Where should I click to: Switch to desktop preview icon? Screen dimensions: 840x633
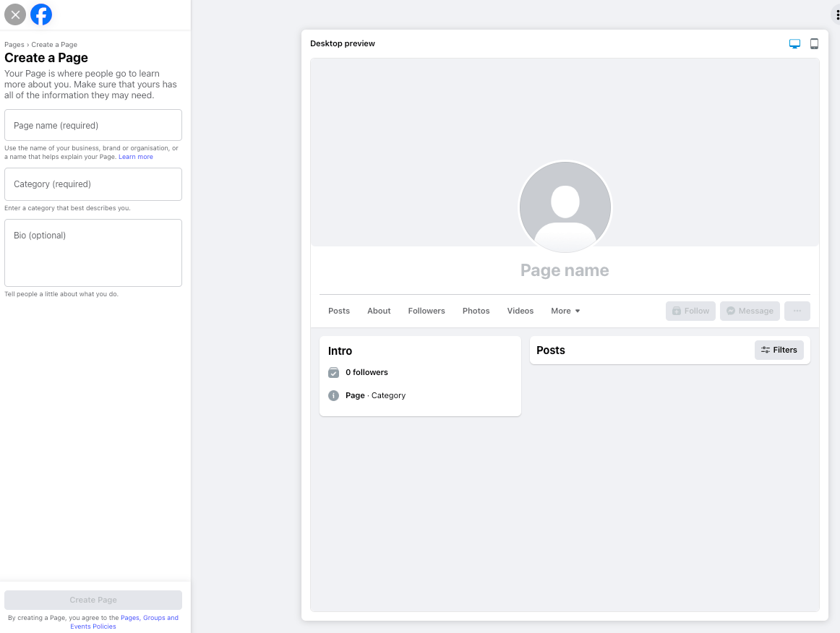(794, 44)
